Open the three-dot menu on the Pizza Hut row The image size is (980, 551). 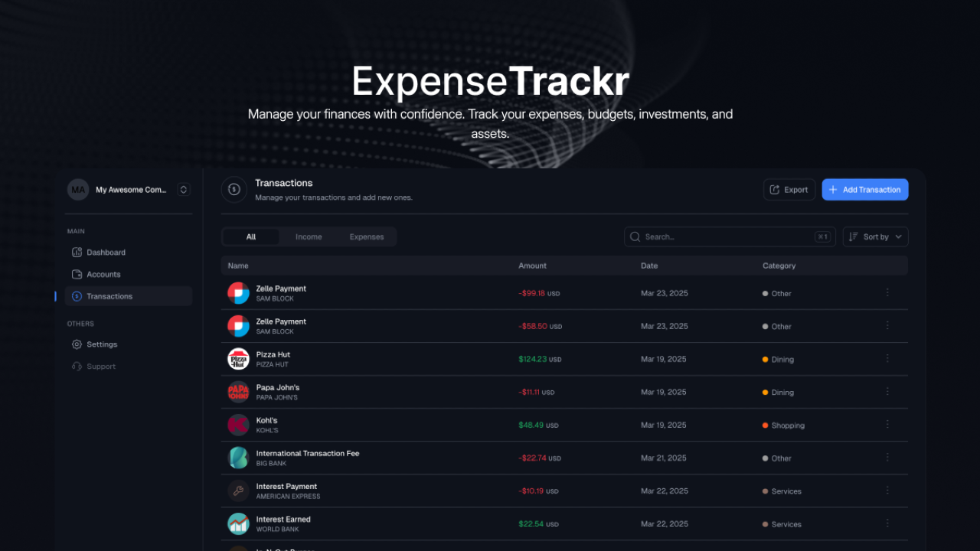[887, 357]
